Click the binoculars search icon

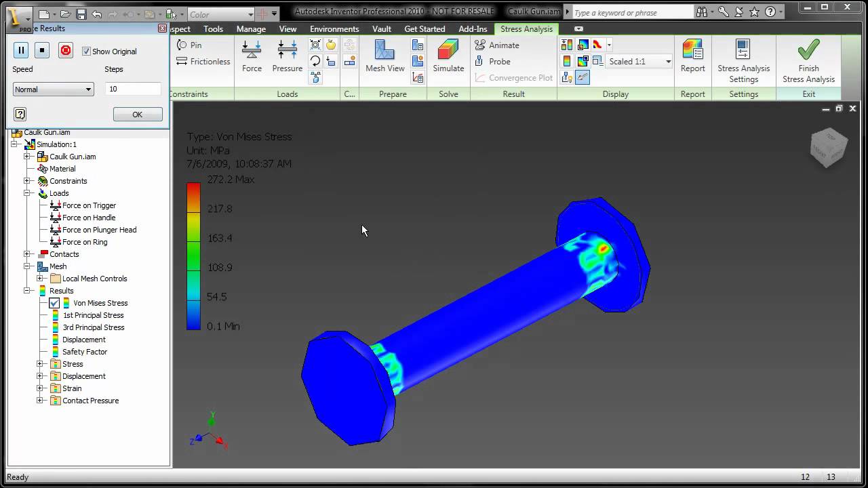(702, 12)
